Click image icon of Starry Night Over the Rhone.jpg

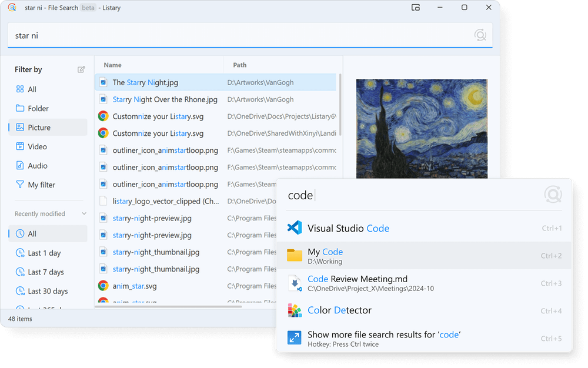tap(103, 99)
